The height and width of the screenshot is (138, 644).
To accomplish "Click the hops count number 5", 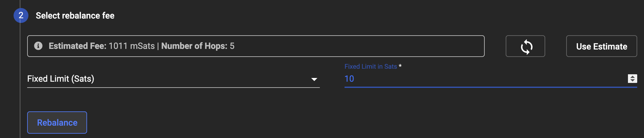I will coord(232,46).
